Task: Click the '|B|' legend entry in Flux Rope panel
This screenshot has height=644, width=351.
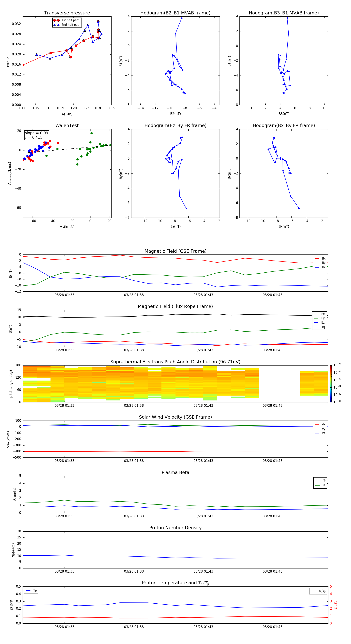Action: click(x=320, y=327)
